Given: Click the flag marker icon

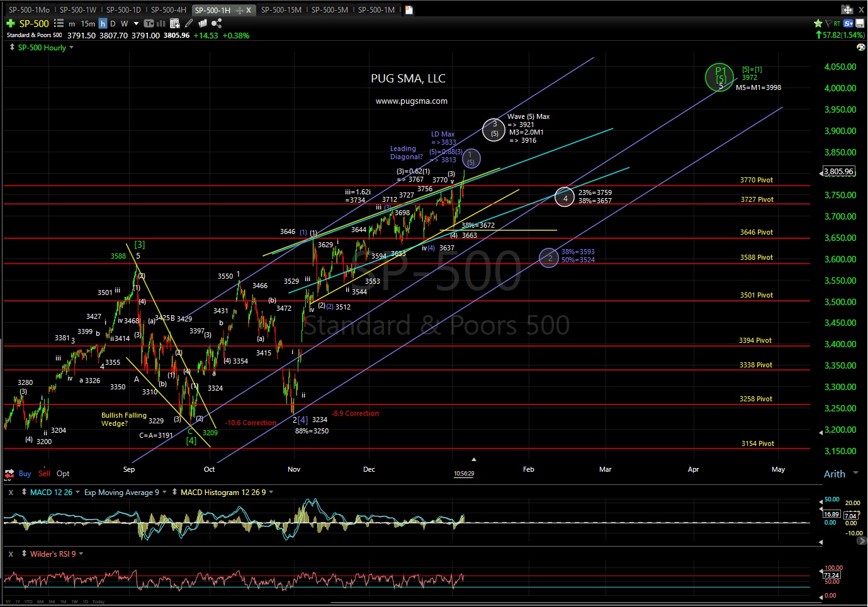Looking at the screenshot, I should pyautogui.click(x=828, y=23).
